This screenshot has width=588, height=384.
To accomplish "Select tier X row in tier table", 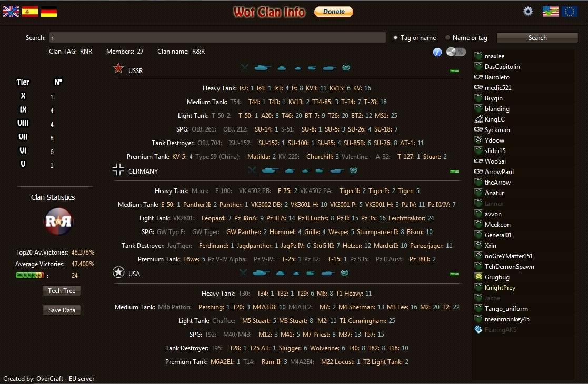I will coord(37,97).
